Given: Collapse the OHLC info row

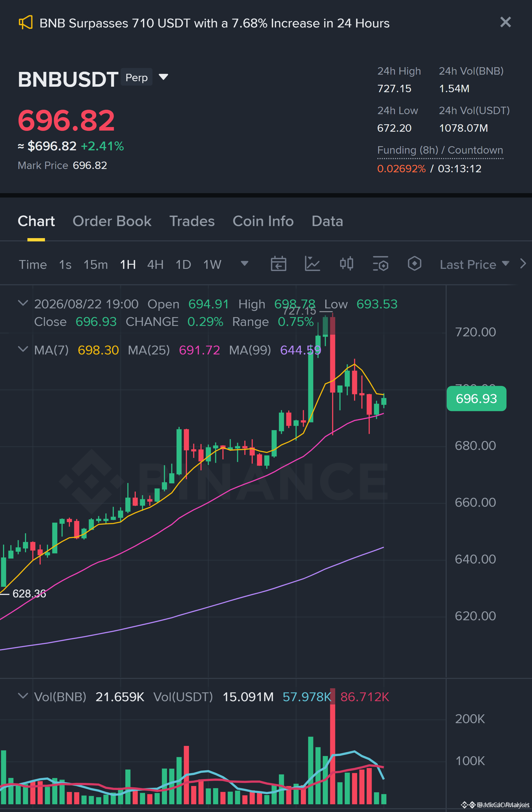Looking at the screenshot, I should 23,303.
